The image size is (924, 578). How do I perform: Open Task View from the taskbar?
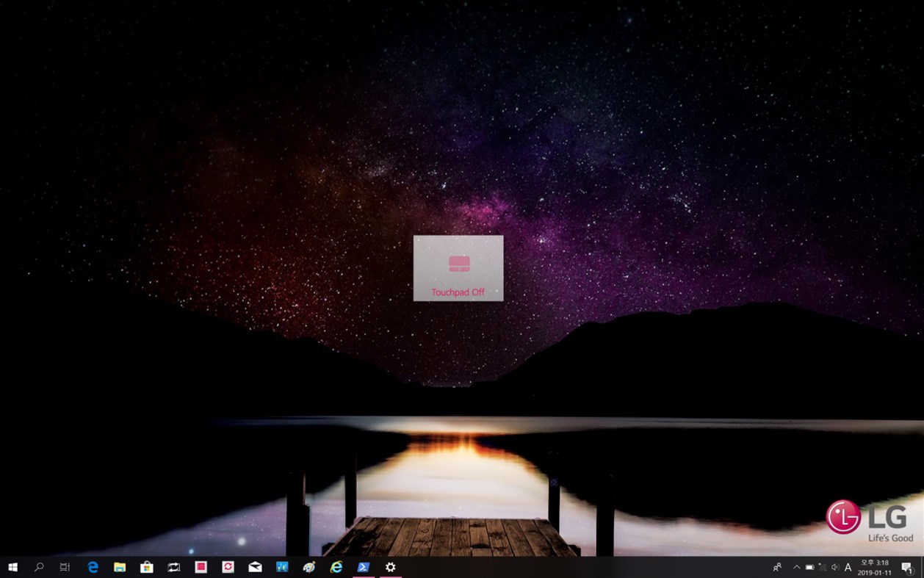tap(64, 567)
